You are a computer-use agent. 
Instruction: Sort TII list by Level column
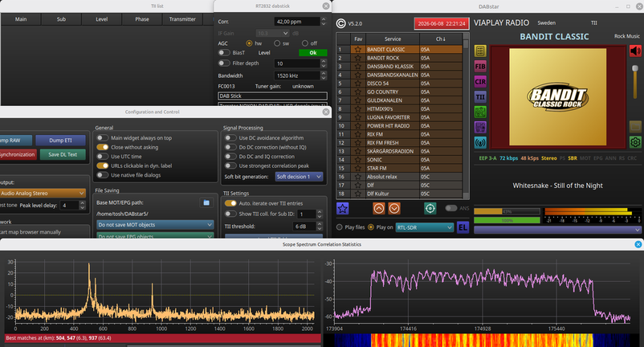coord(102,19)
